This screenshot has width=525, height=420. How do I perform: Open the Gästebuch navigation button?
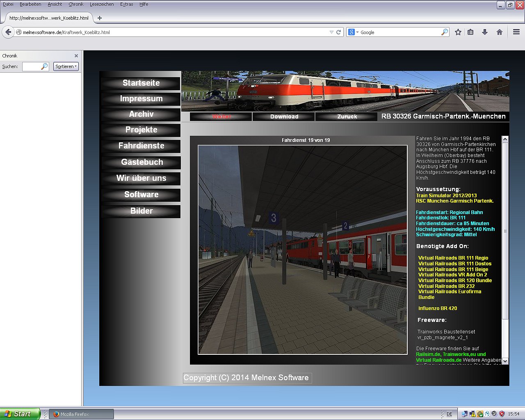click(141, 162)
